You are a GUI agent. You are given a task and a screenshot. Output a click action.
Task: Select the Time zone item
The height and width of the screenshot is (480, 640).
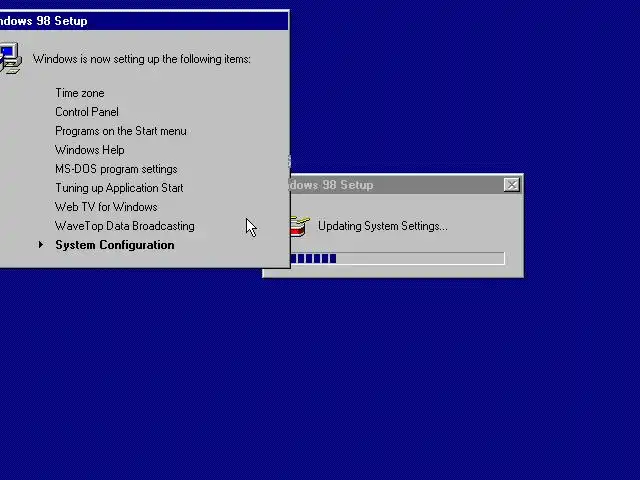click(80, 93)
